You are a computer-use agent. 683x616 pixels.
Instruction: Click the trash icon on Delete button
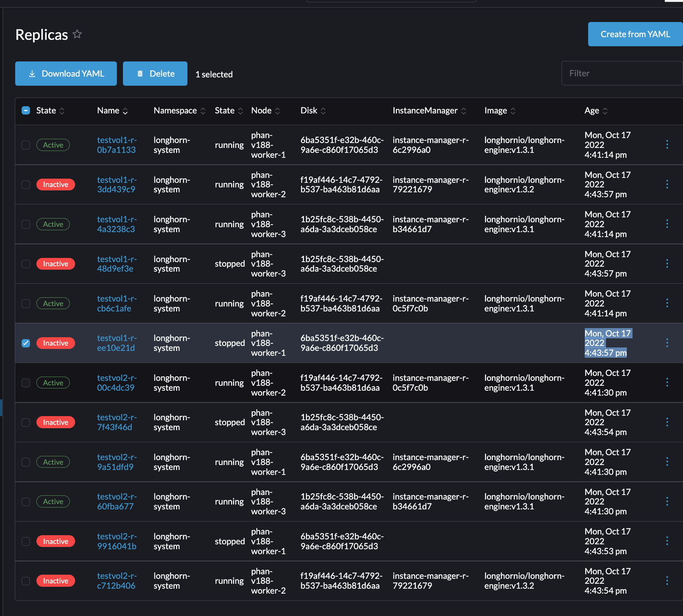(140, 73)
